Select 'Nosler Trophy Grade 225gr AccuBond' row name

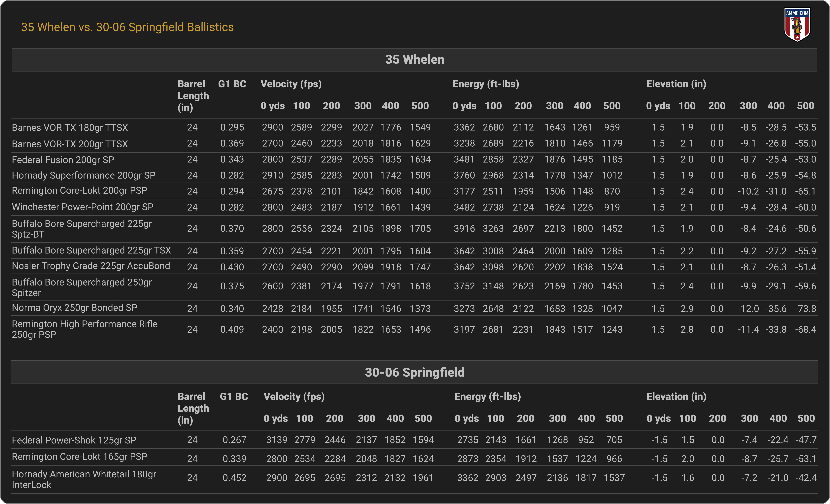tap(91, 266)
